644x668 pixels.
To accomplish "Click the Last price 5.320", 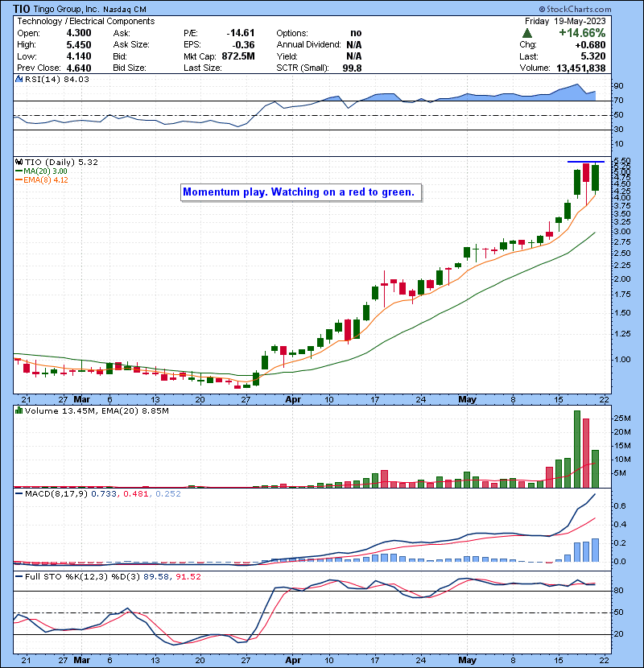I will click(x=592, y=56).
